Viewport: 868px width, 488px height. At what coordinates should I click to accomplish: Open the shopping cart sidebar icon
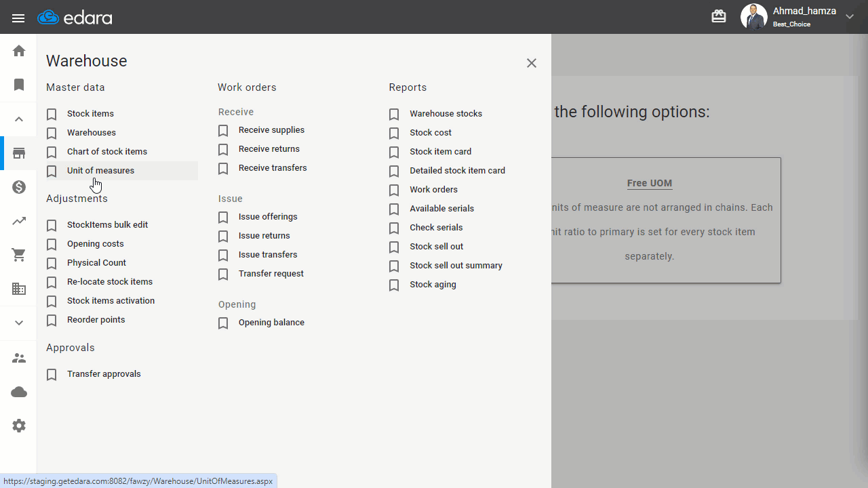click(19, 256)
